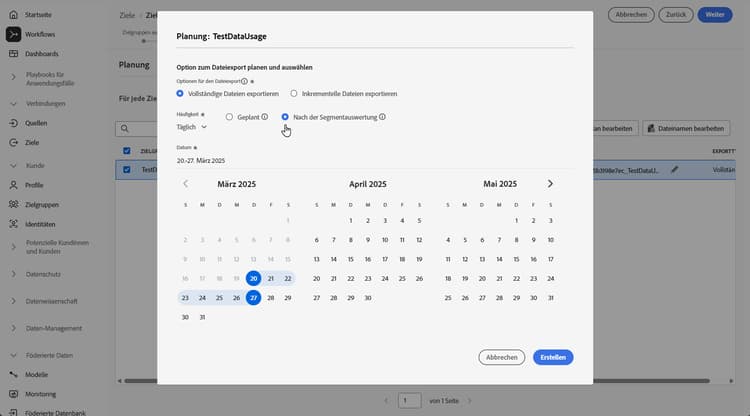Go to next month with right chevron
The image size is (750, 416).
(x=550, y=184)
